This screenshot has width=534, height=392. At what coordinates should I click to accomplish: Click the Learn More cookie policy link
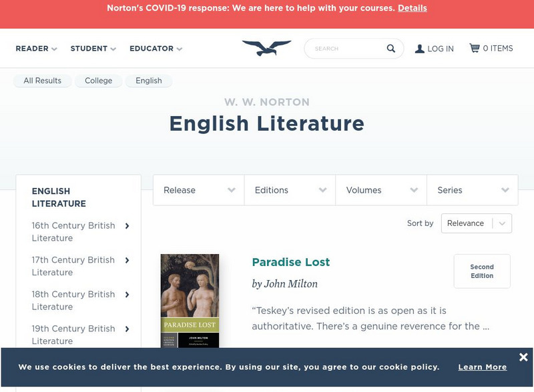[x=482, y=367]
